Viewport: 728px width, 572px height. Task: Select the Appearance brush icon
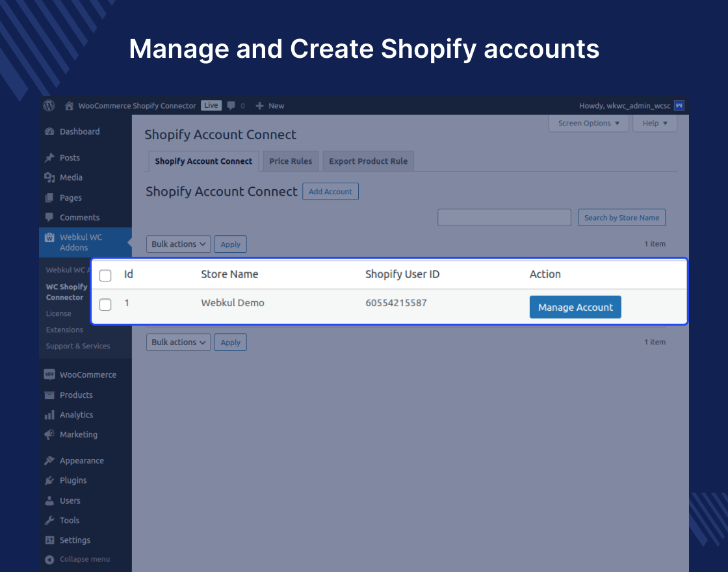(x=50, y=460)
